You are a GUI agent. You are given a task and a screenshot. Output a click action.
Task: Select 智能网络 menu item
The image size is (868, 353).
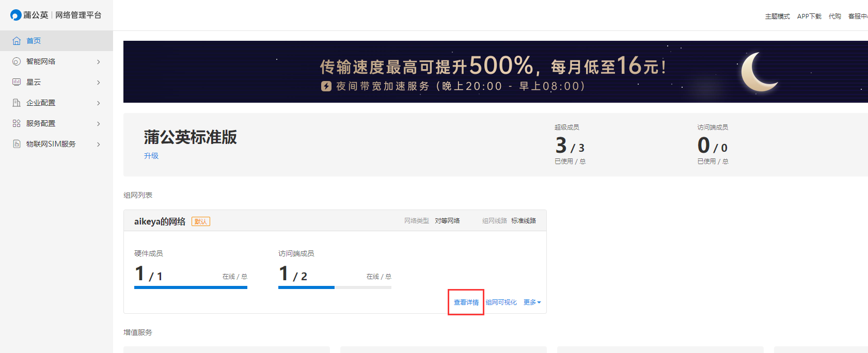[56, 61]
